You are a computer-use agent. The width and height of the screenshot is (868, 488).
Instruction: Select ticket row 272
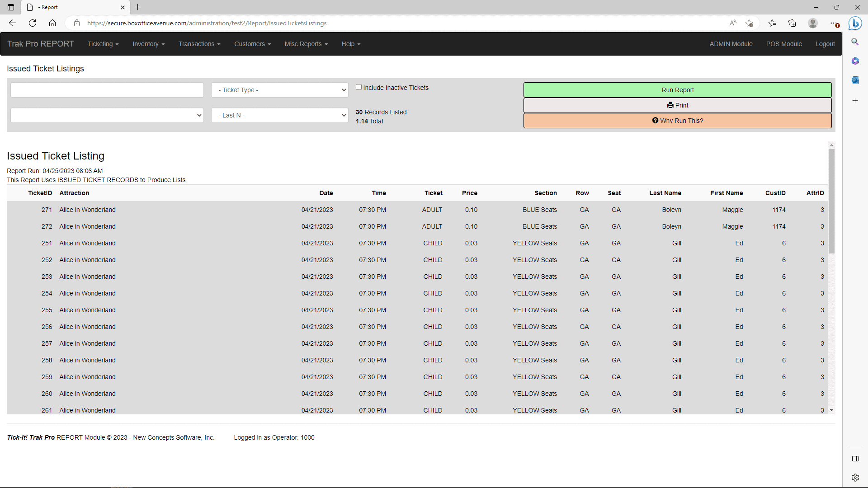click(x=417, y=226)
